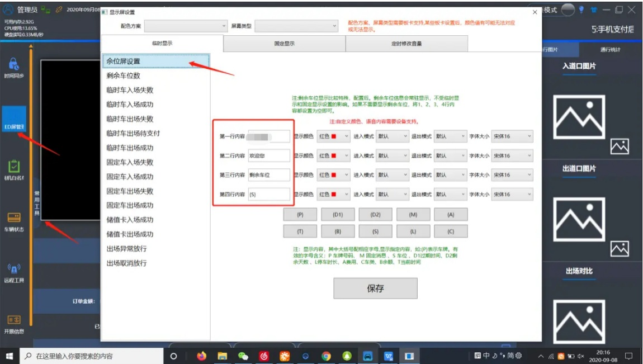Open the 配色方案 dropdown
Viewport: 643px width, 364px height.
tap(186, 26)
